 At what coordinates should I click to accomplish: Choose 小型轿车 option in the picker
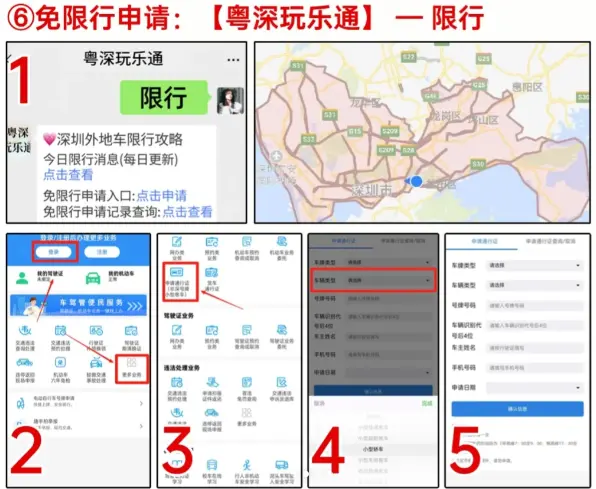pyautogui.click(x=373, y=449)
